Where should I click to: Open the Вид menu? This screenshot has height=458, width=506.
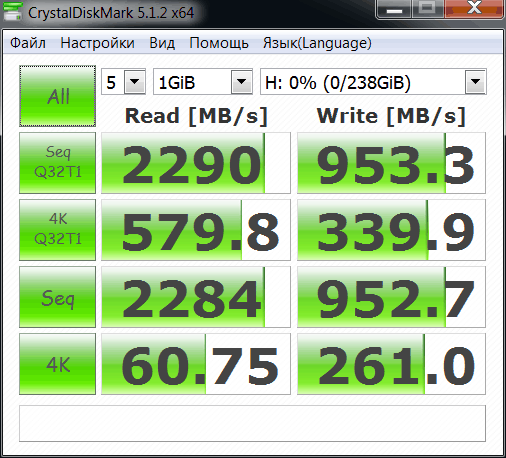162,43
